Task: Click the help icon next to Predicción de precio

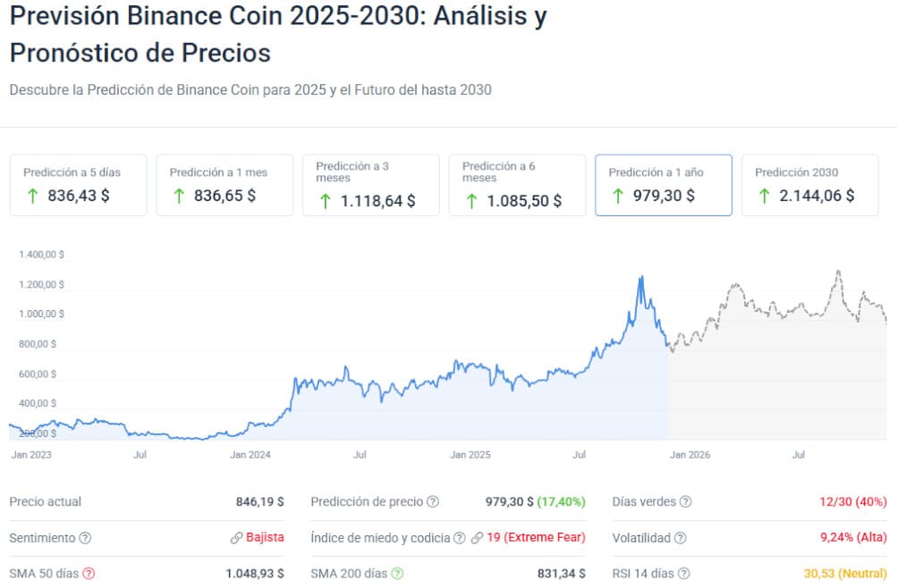Action: (x=433, y=502)
